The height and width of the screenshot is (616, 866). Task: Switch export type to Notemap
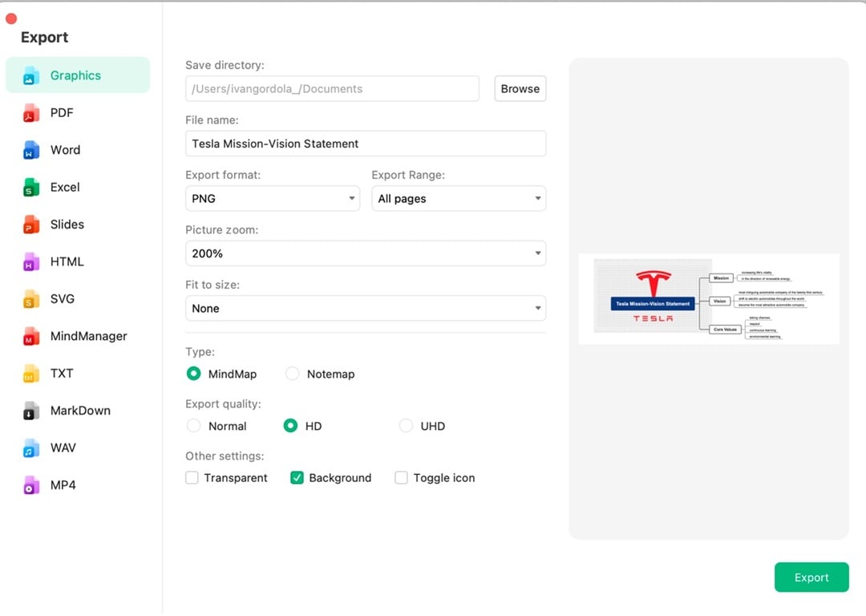293,373
